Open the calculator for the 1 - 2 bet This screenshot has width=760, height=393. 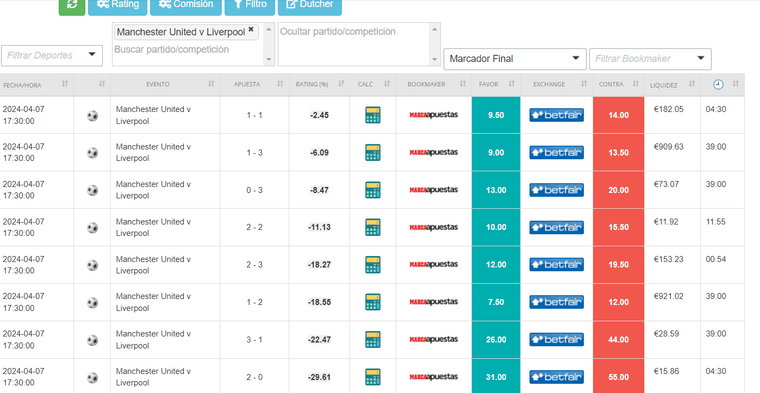373,302
